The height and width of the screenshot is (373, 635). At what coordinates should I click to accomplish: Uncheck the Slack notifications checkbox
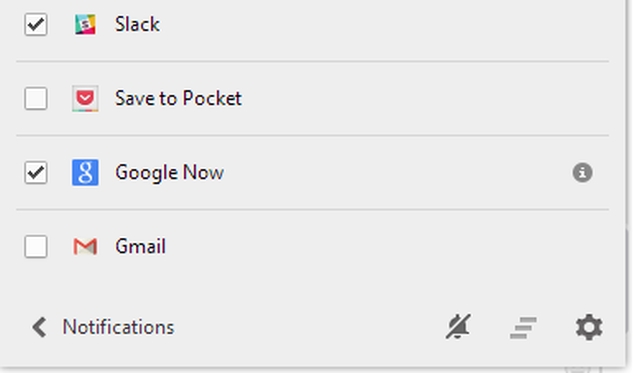[36, 25]
